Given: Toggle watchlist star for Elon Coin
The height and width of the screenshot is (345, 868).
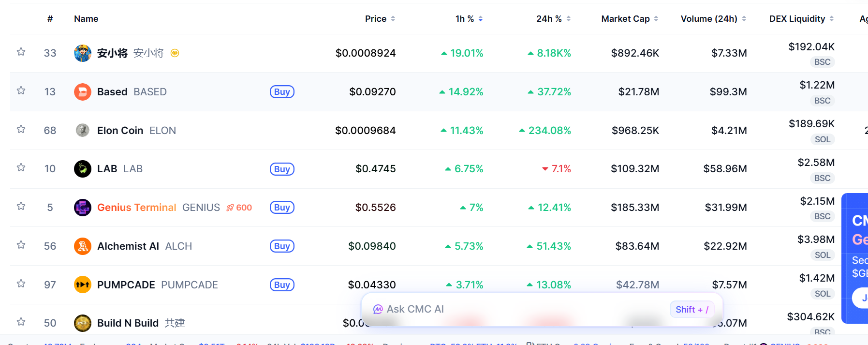Looking at the screenshot, I should pyautogui.click(x=21, y=129).
